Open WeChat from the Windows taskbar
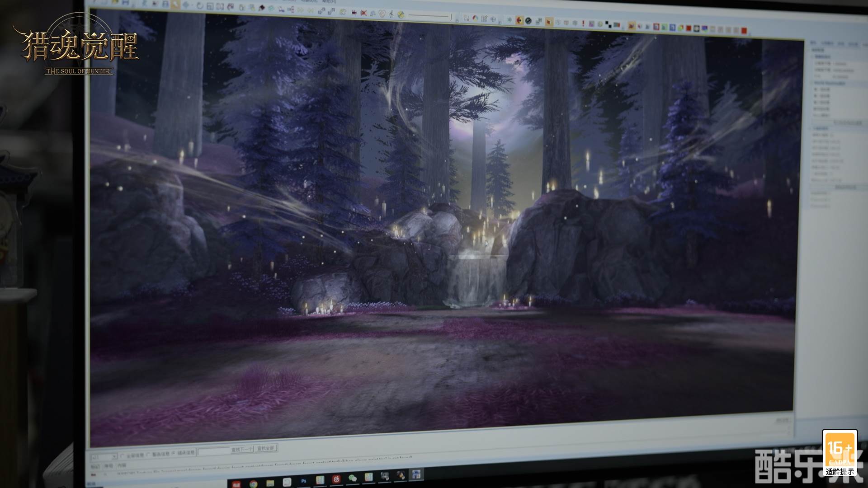868x488 pixels. pyautogui.click(x=353, y=478)
